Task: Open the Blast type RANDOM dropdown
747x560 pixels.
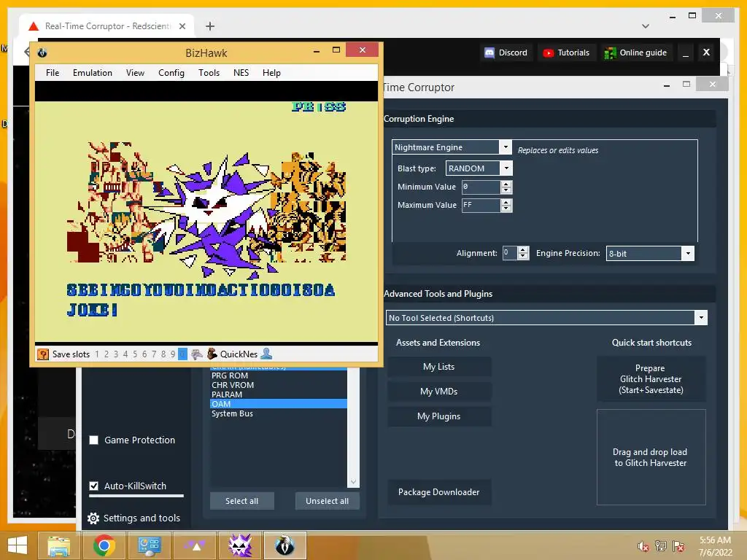Action: (506, 168)
